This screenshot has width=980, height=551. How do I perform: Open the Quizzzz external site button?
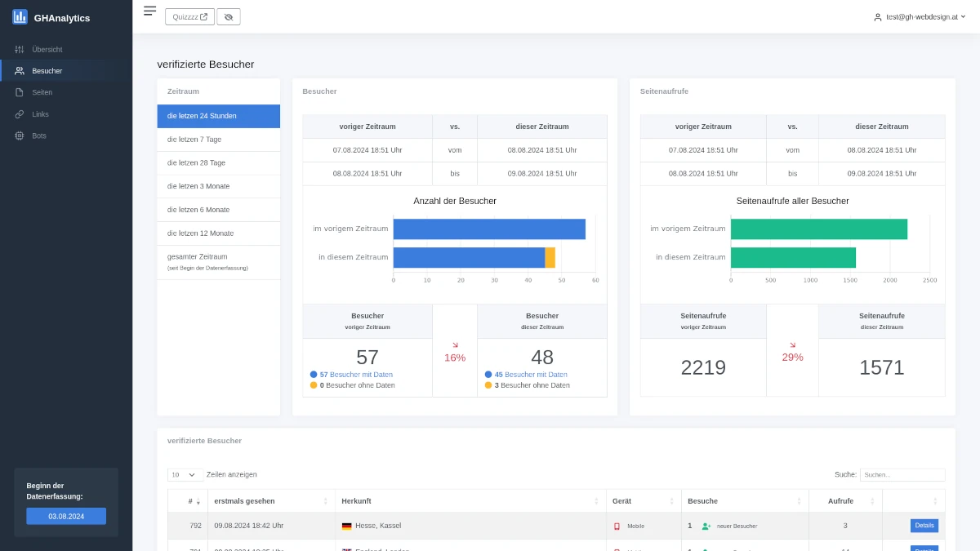(189, 16)
